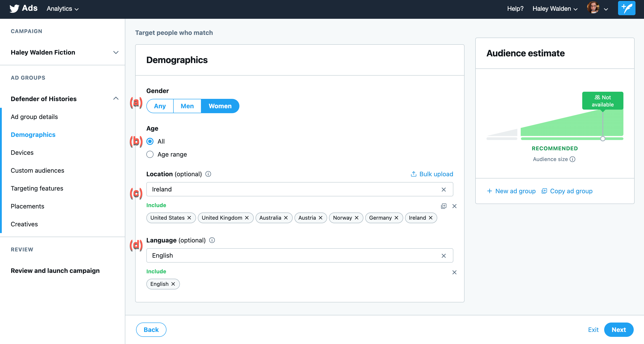Click the compose Tweet feather icon
The height and width of the screenshot is (344, 644).
(626, 8)
